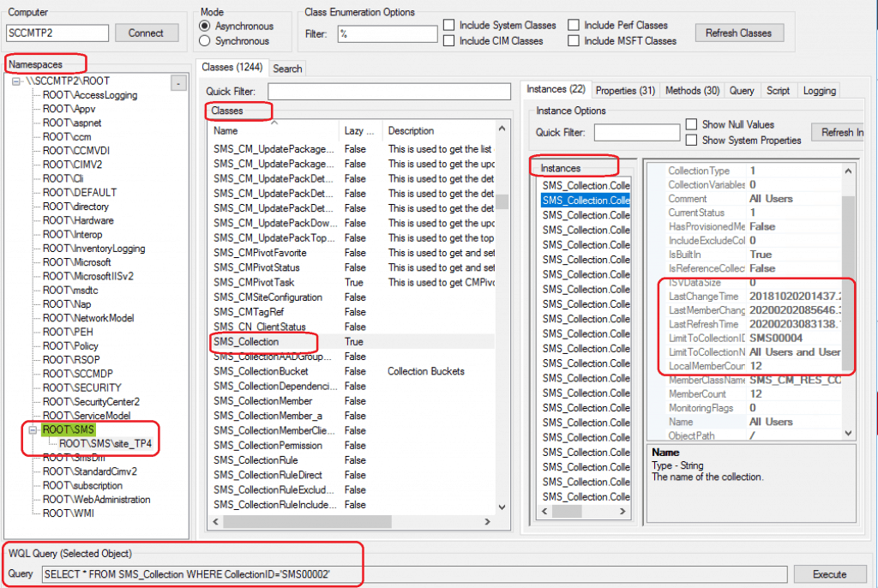The height and width of the screenshot is (588, 878).
Task: Enable Include MSFT Classes checkbox
Action: (574, 41)
